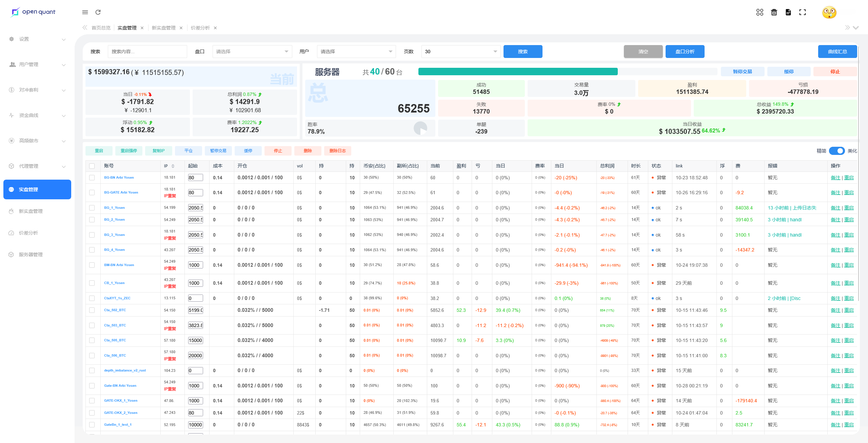
Task: Open the 盘口 dropdown selector
Action: 252,52
